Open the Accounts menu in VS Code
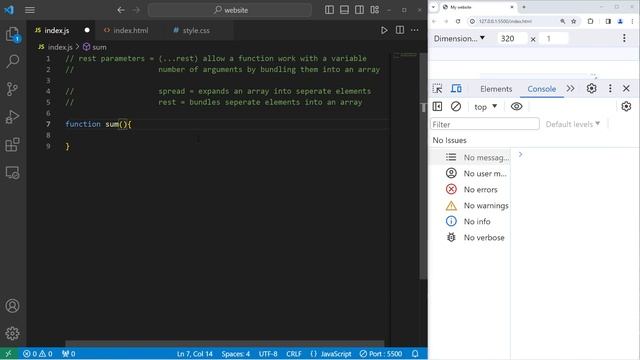Image resolution: width=640 pixels, height=360 pixels. pyautogui.click(x=13, y=306)
